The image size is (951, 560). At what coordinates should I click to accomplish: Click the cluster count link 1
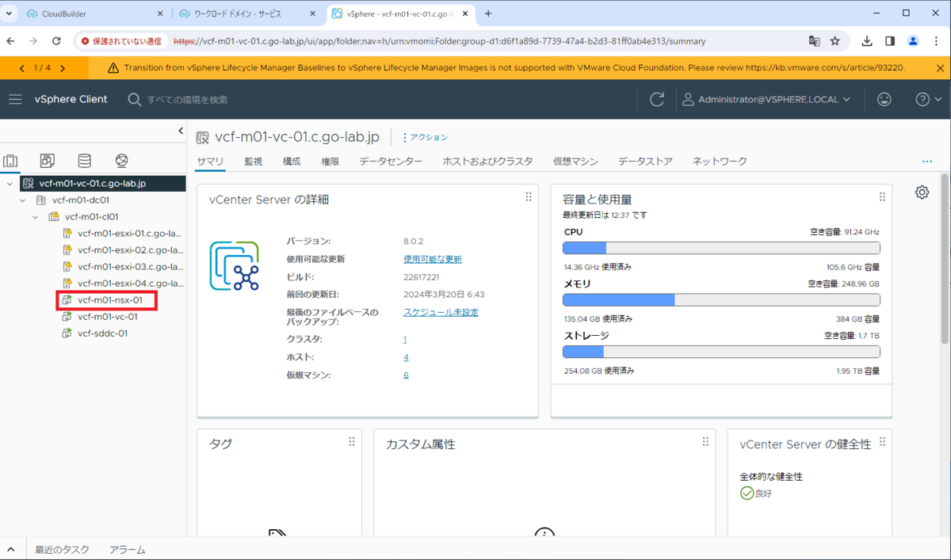click(x=405, y=339)
